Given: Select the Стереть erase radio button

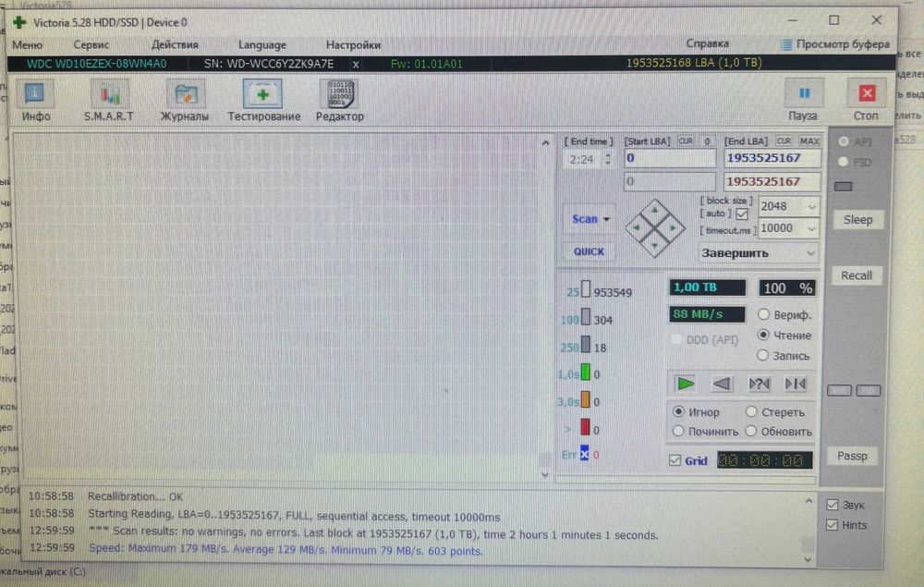Looking at the screenshot, I should tap(750, 411).
